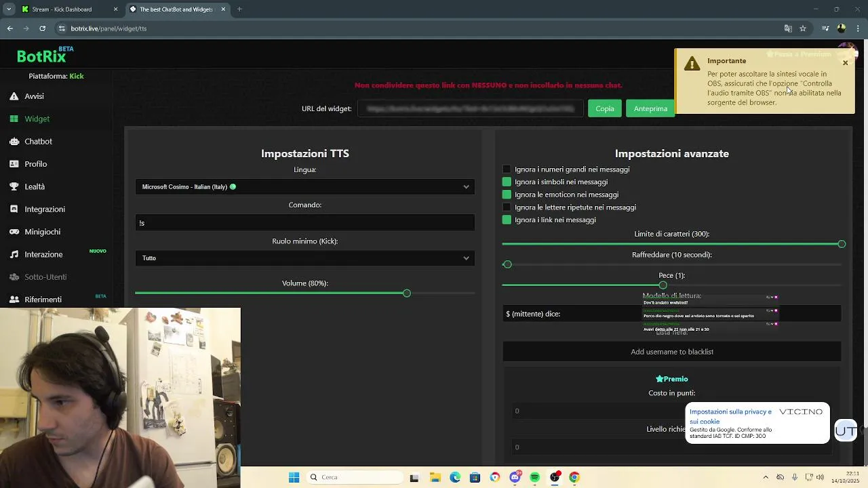This screenshot has width=868, height=488.
Task: Toggle Ignora i simboli nei messaggi
Action: (x=507, y=182)
